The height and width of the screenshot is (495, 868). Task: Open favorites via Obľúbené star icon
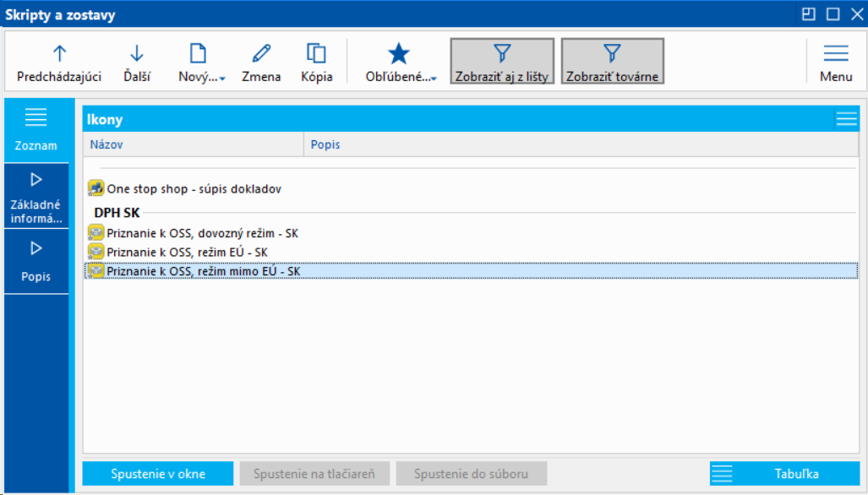click(x=398, y=54)
